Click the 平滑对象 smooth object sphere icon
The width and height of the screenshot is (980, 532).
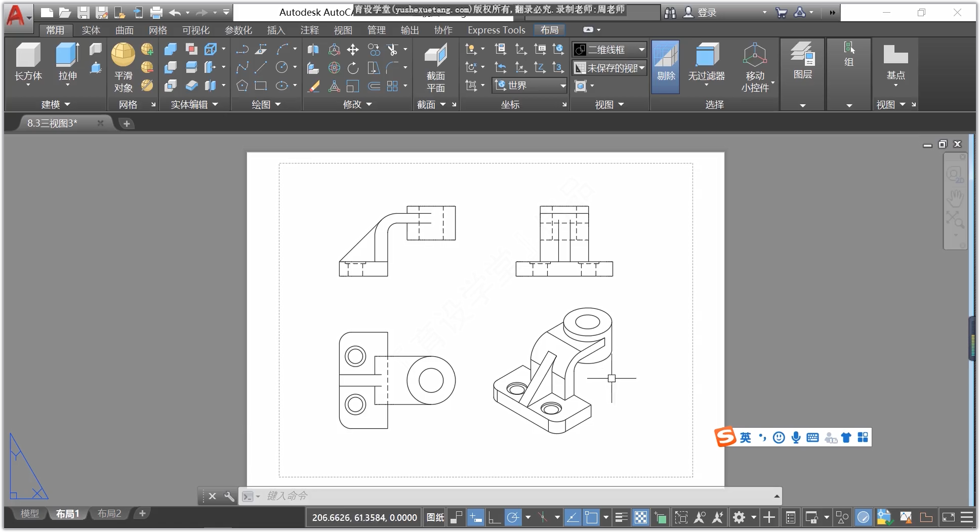(123, 67)
